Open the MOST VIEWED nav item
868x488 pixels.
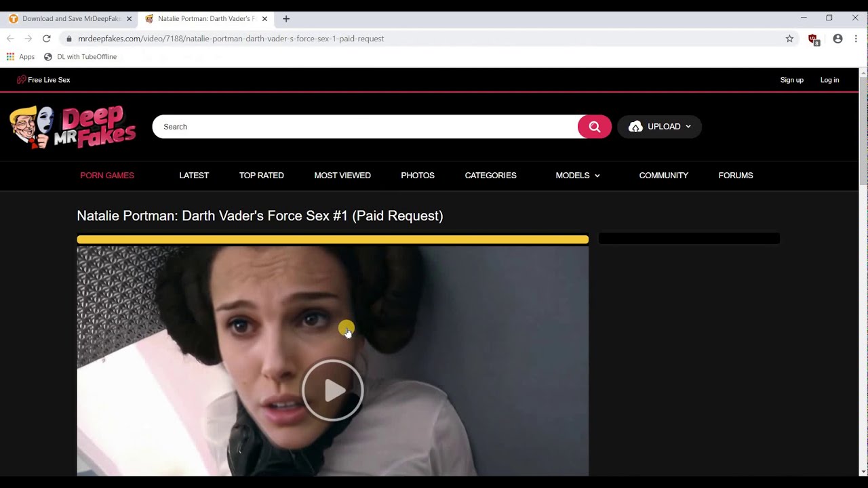pyautogui.click(x=342, y=176)
